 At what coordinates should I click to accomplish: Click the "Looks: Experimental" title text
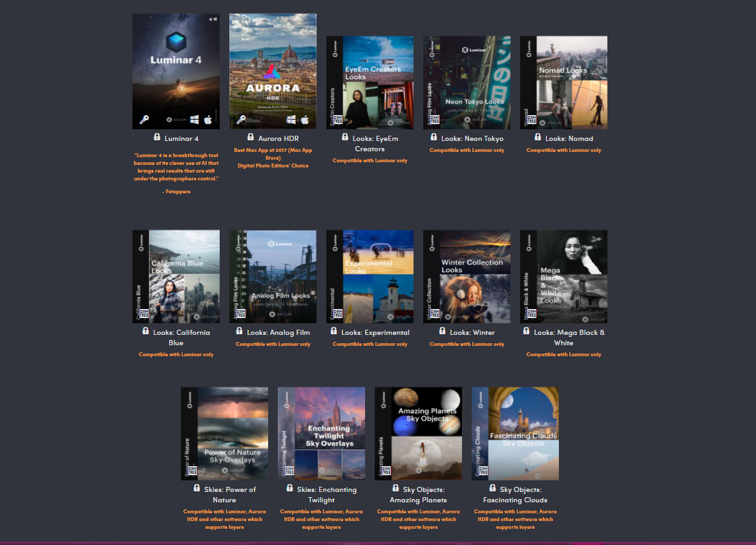(375, 333)
